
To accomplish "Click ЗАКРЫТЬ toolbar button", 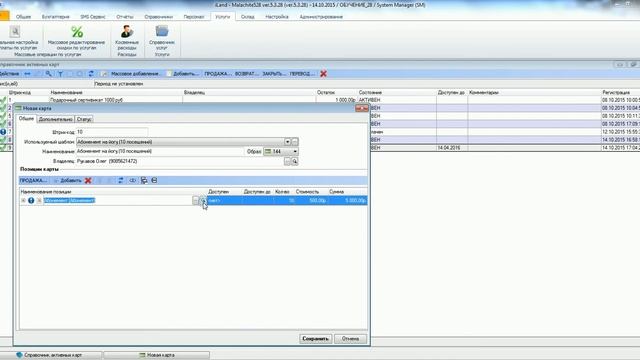I will (274, 74).
